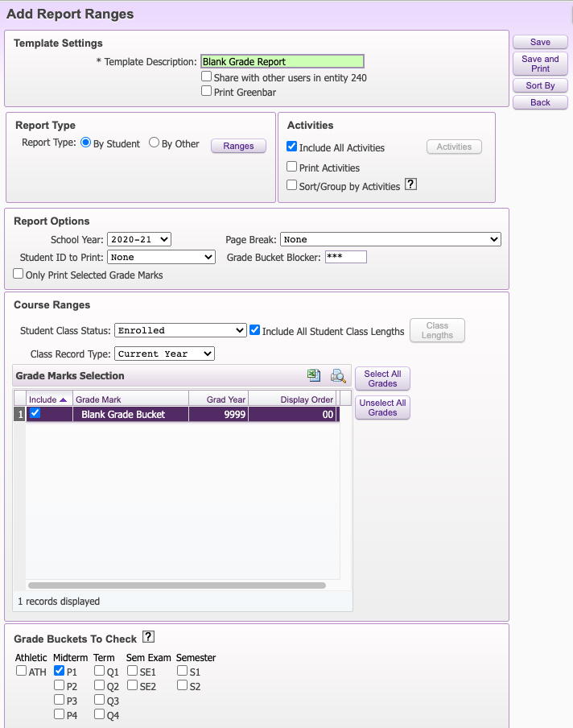Click the Display Order column header

click(x=293, y=399)
